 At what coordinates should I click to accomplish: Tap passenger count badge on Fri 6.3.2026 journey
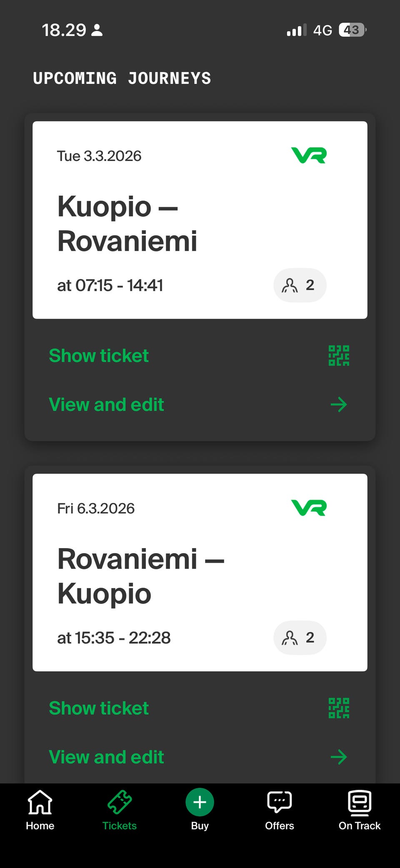tap(300, 638)
